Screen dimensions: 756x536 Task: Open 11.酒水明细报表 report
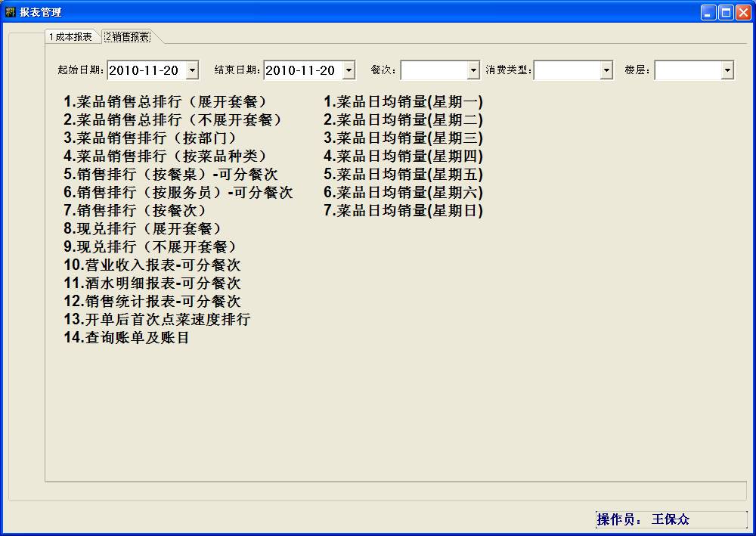152,283
